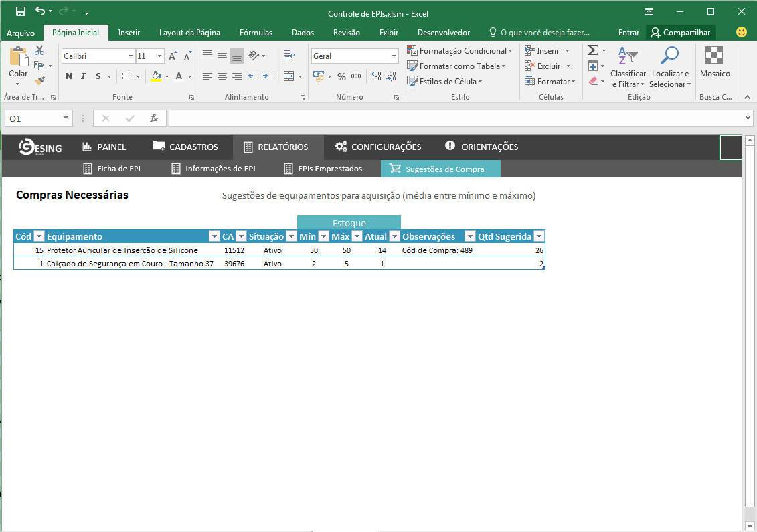The height and width of the screenshot is (532, 757).
Task: Open the Calibri font name dropdown
Action: tap(131, 56)
